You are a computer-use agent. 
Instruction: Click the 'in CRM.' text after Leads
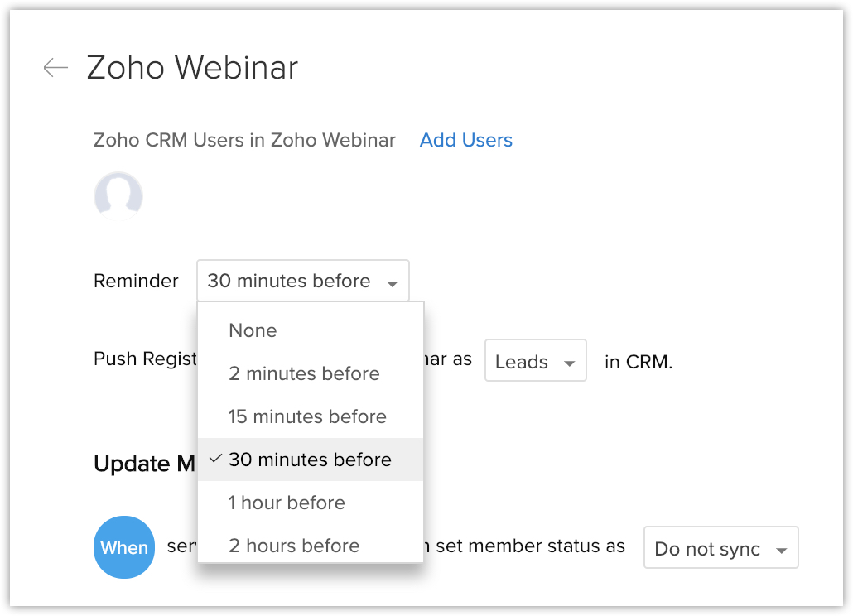click(x=639, y=362)
